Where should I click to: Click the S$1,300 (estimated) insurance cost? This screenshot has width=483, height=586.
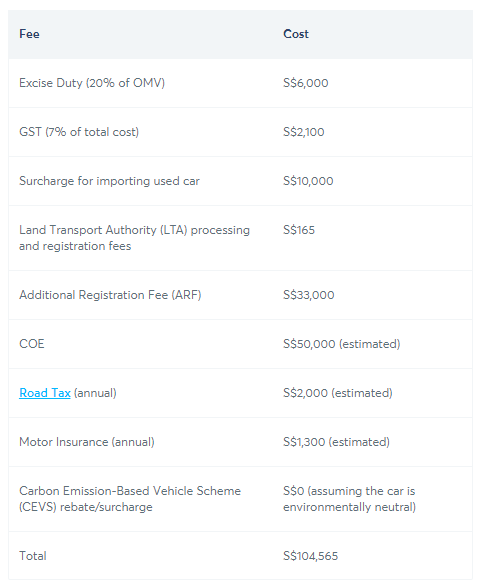336,442
